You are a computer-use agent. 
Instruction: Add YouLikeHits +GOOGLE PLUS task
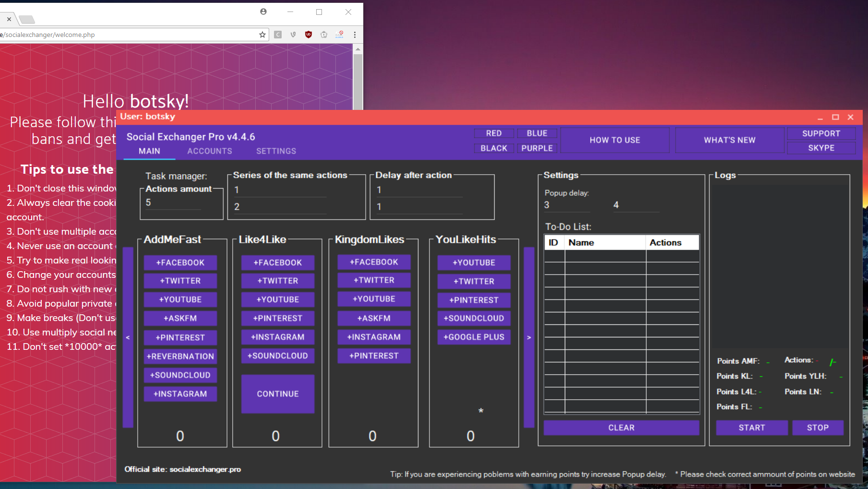pyautogui.click(x=474, y=337)
